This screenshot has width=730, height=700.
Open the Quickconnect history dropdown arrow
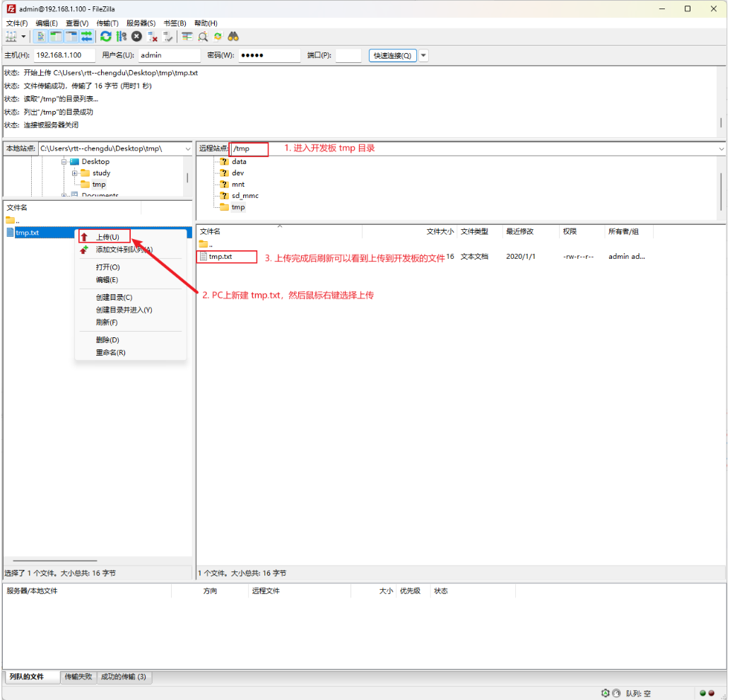pyautogui.click(x=423, y=55)
